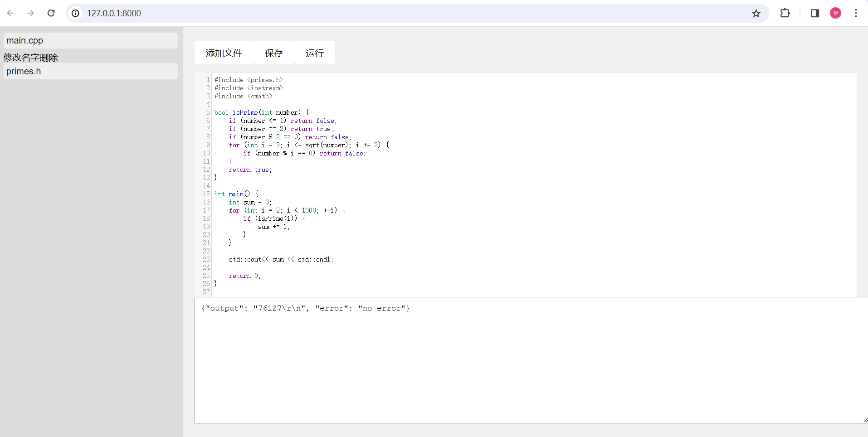Click the 'int sum = 0;' line
The width and height of the screenshot is (868, 437).
coord(250,202)
